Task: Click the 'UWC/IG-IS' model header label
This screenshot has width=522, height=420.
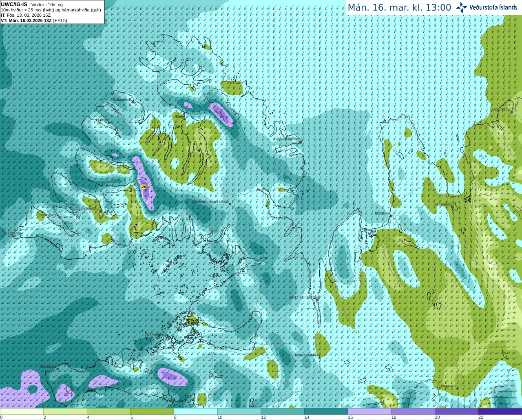Action: tap(14, 4)
